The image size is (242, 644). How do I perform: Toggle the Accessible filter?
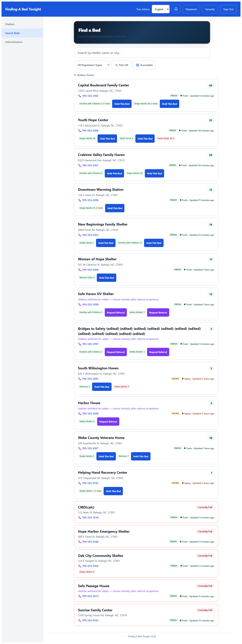click(x=144, y=65)
